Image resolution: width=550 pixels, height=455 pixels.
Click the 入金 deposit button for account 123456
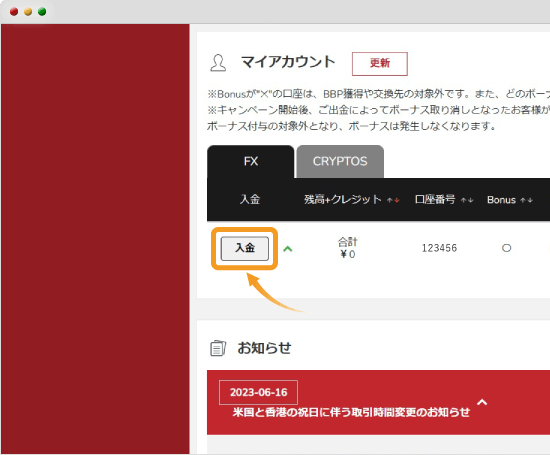(x=244, y=248)
